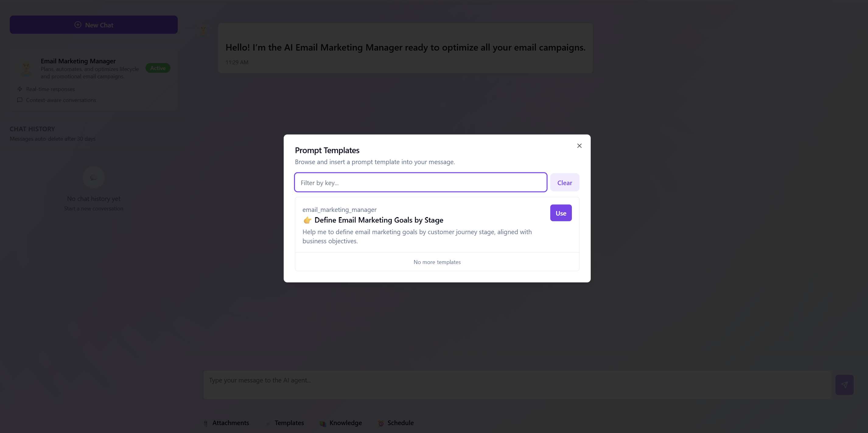The height and width of the screenshot is (433, 868).
Task: Open Knowledge via the books icon
Action: [x=323, y=423]
